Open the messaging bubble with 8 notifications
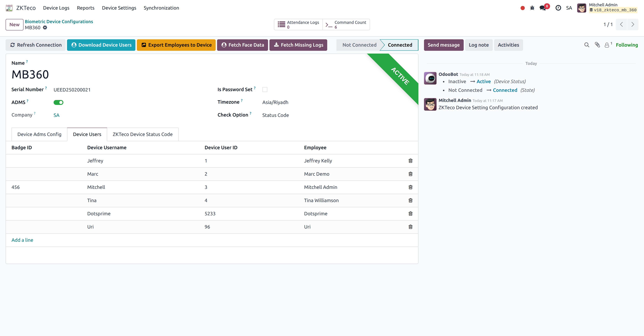The width and height of the screenshot is (644, 336). pyautogui.click(x=542, y=8)
